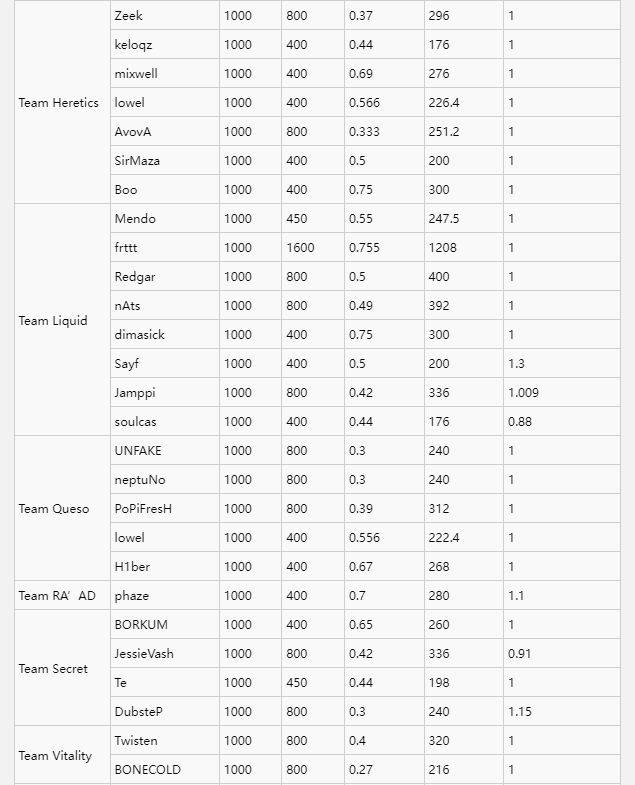This screenshot has height=785, width=635.
Task: Click the 1208 value cell
Action: (x=442, y=248)
